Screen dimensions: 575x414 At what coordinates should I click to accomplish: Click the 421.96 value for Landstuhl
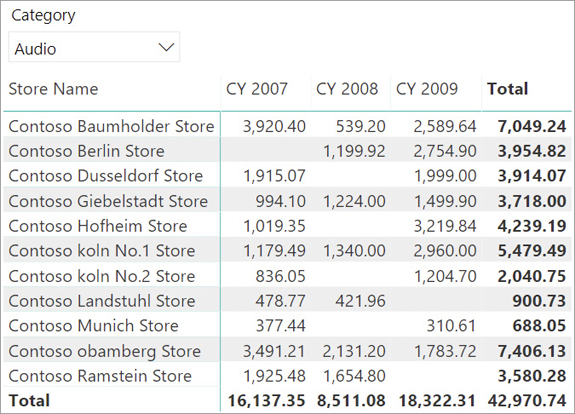pyautogui.click(x=361, y=301)
